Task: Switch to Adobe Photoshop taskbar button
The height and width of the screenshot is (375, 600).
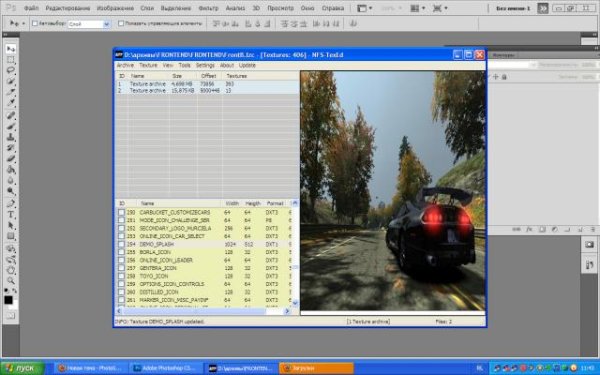Action: 165,368
